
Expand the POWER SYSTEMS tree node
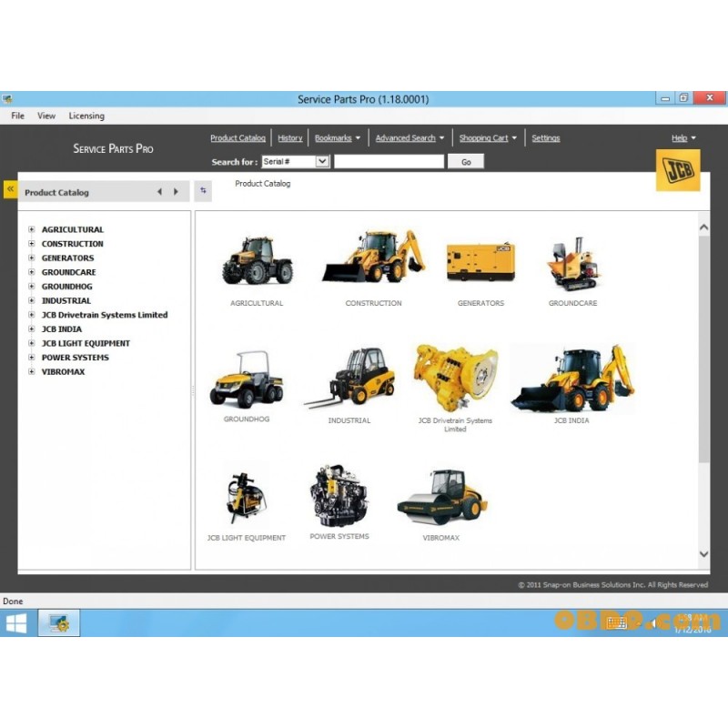(32, 358)
